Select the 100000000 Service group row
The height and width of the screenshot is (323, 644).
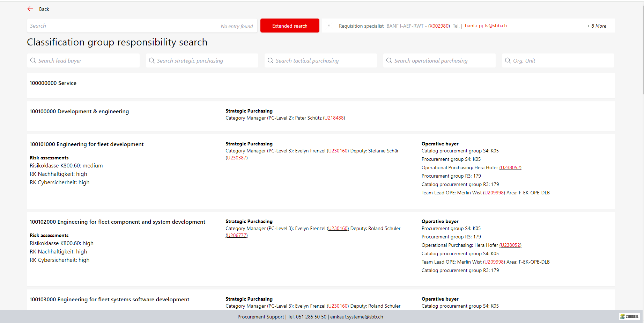(53, 83)
